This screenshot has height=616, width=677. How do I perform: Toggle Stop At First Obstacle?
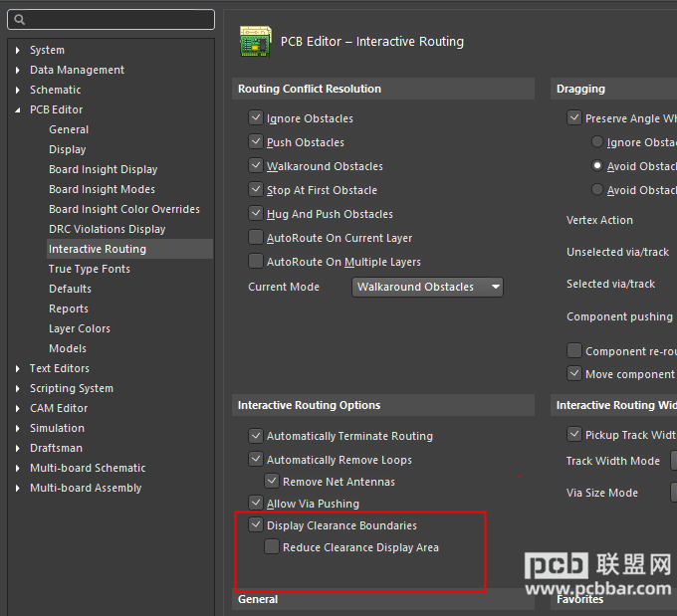(x=256, y=189)
